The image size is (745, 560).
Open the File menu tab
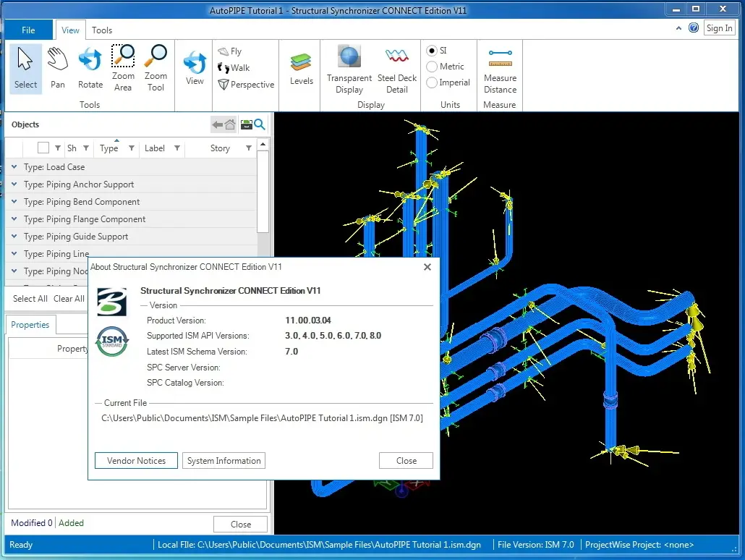pyautogui.click(x=28, y=30)
